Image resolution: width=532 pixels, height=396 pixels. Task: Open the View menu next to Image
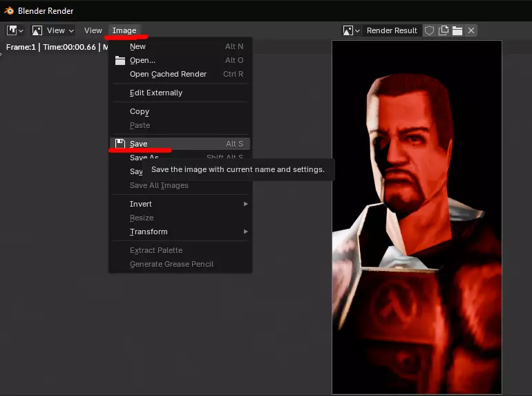pos(93,30)
